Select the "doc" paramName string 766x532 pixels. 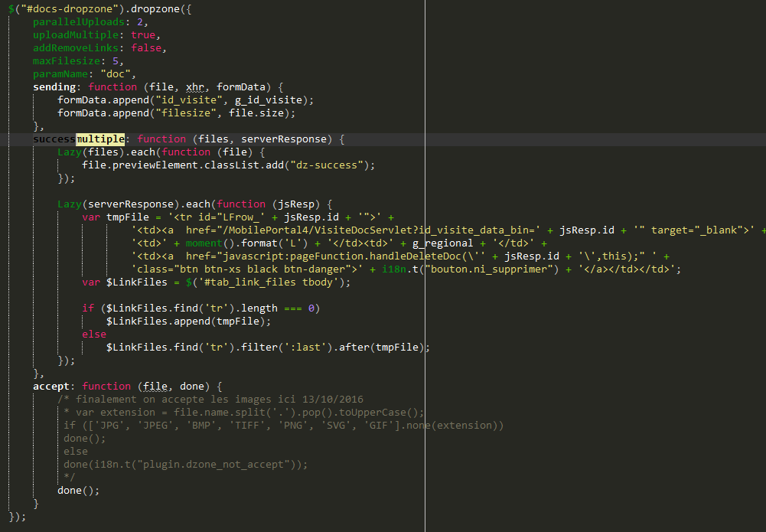118,74
